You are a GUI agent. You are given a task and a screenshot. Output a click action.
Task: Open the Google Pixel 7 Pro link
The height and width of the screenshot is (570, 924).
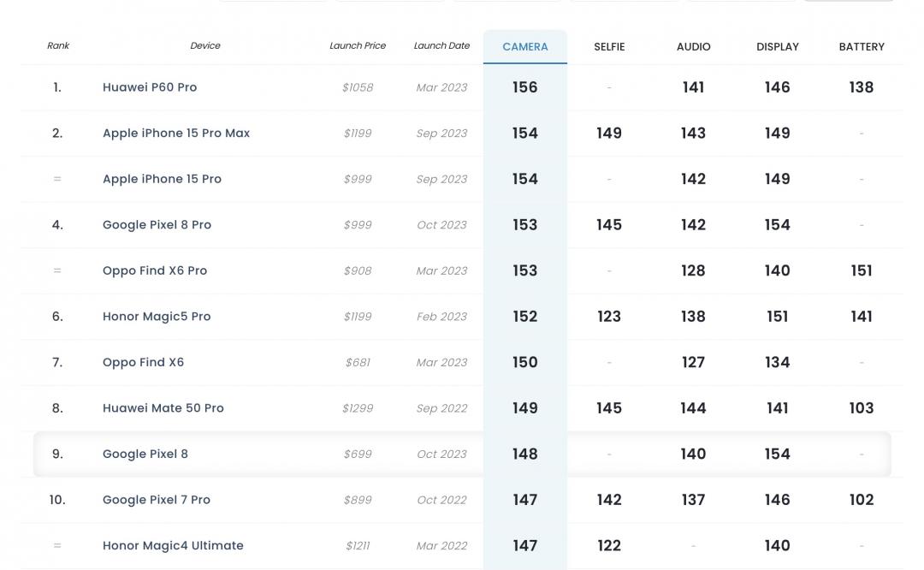click(157, 500)
